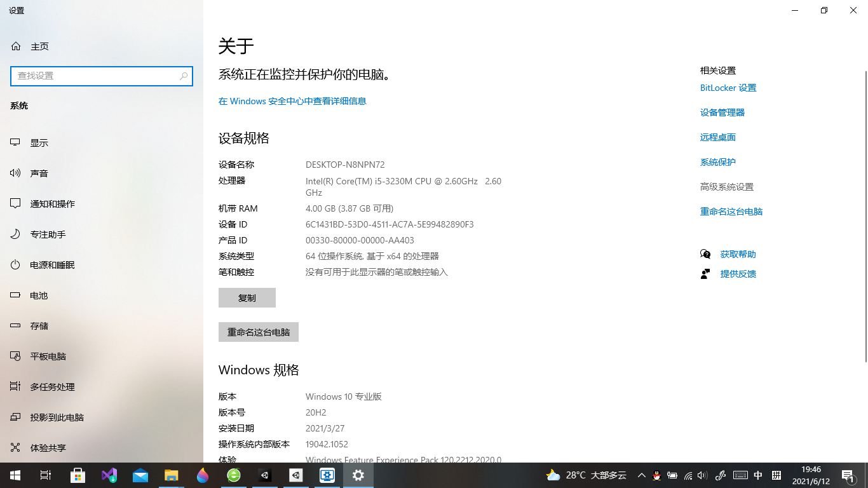Open 显示 (Display) settings in sidebar
Screen dimensions: 868x488
pos(39,142)
